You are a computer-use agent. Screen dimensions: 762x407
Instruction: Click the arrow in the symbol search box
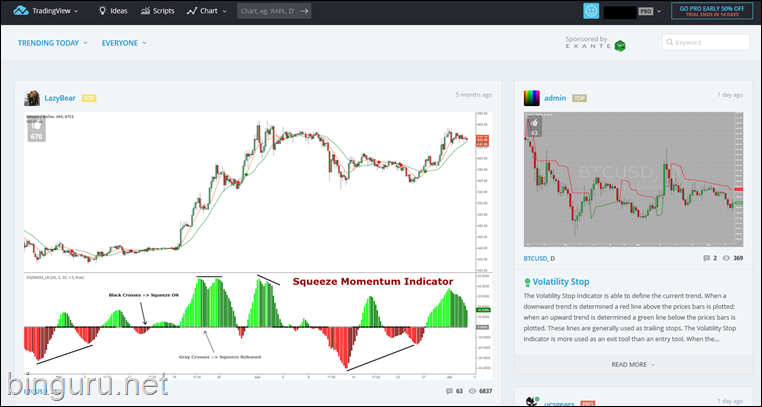coord(304,11)
